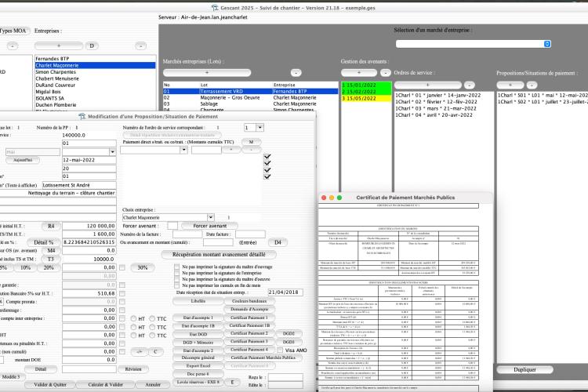Click Demande d'Acompte button
This screenshot has width=588, height=392.
pyautogui.click(x=249, y=309)
